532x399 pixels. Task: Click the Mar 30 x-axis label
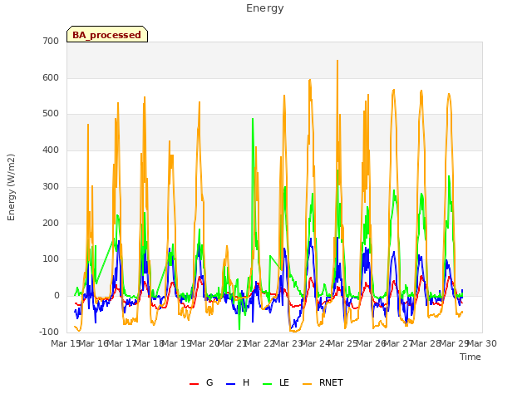click(482, 343)
